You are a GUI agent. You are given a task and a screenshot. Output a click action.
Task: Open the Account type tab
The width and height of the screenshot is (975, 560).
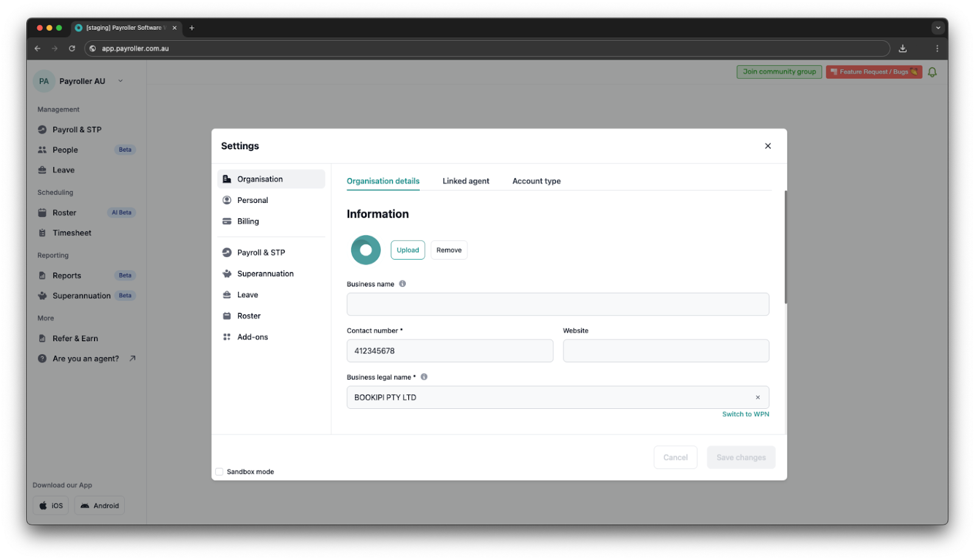click(x=536, y=180)
